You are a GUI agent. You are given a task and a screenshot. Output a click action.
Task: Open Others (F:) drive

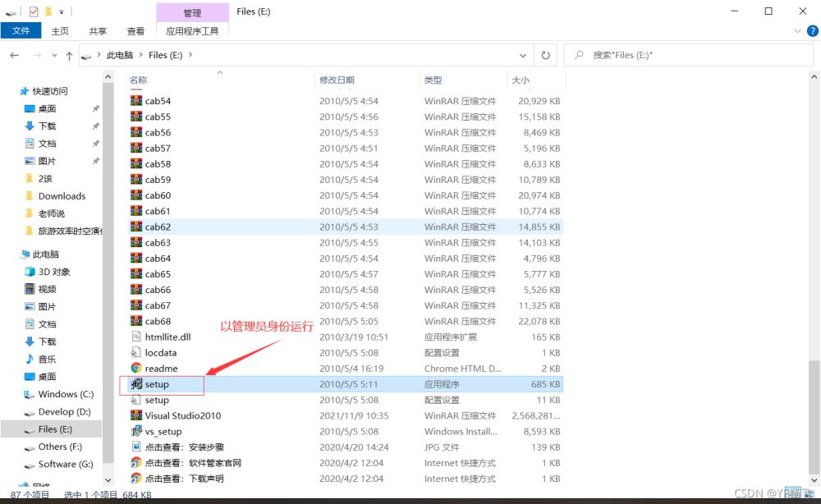click(60, 447)
